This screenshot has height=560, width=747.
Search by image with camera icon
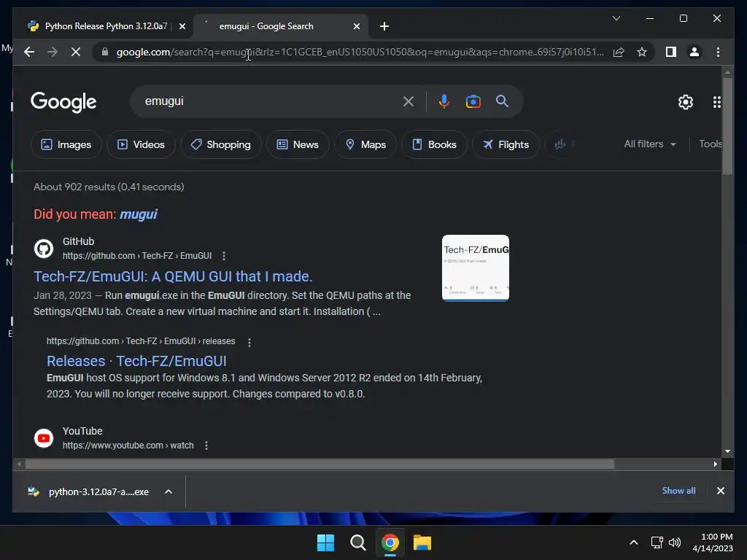(x=473, y=101)
